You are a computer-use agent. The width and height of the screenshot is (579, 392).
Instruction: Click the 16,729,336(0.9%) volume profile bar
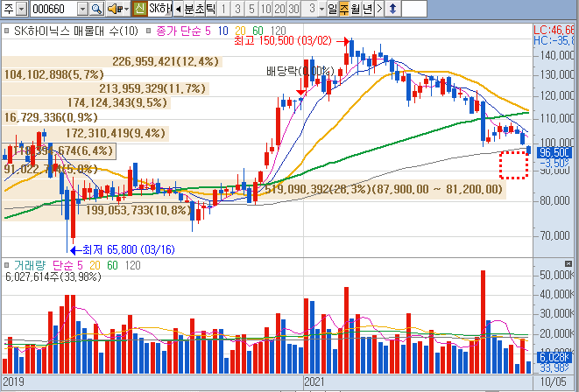pyautogui.click(x=51, y=117)
